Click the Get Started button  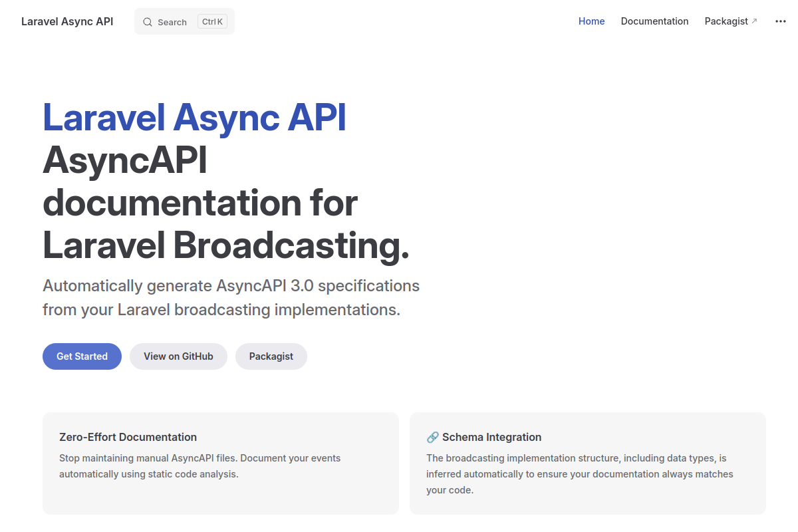[82, 356]
